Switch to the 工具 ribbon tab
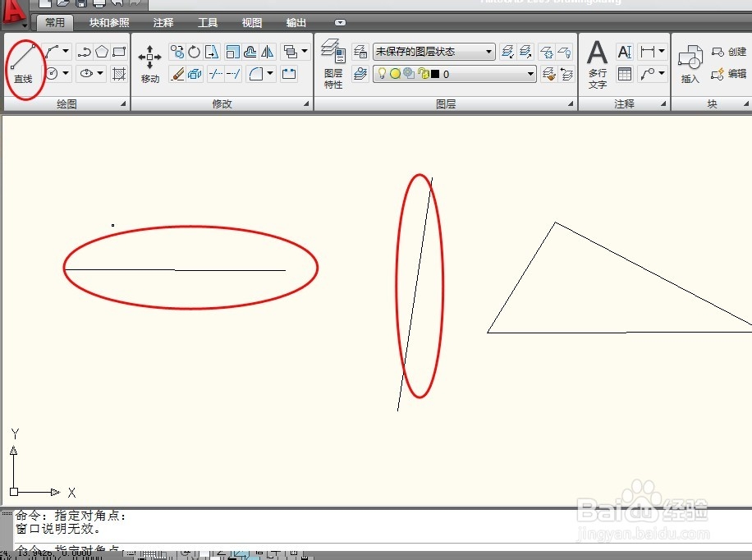The height and width of the screenshot is (560, 752). click(x=208, y=22)
